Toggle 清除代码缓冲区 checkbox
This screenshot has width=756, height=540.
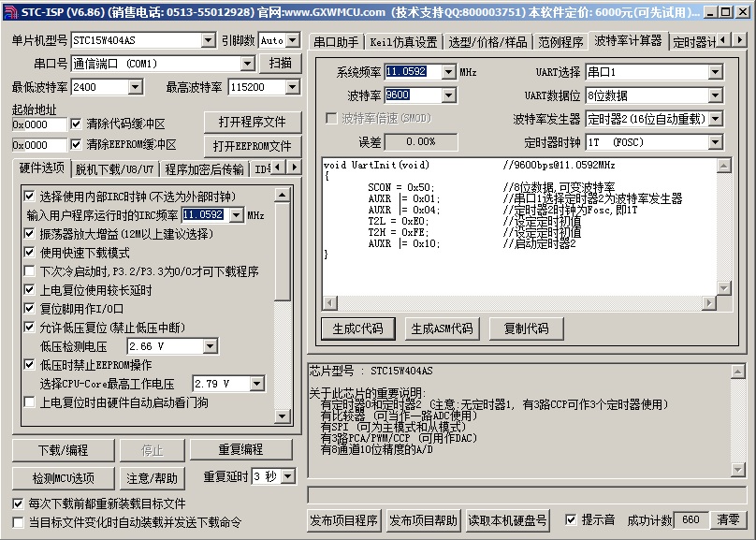click(x=76, y=124)
